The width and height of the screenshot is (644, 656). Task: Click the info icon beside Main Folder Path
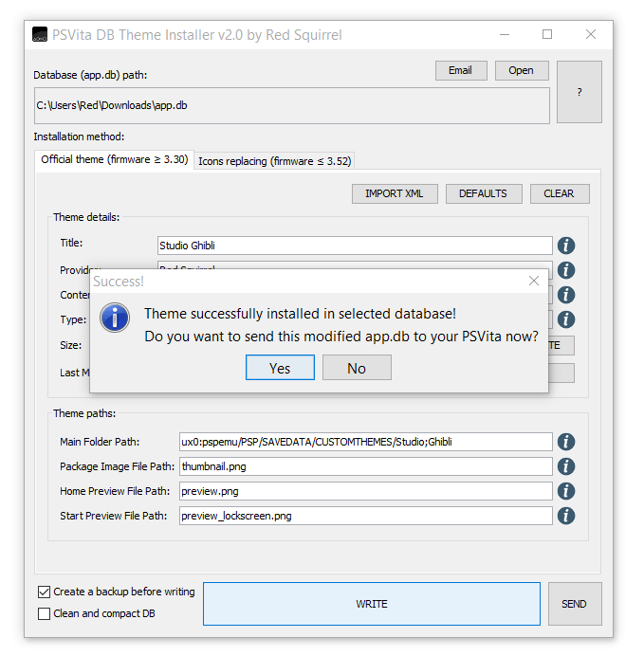[566, 442]
